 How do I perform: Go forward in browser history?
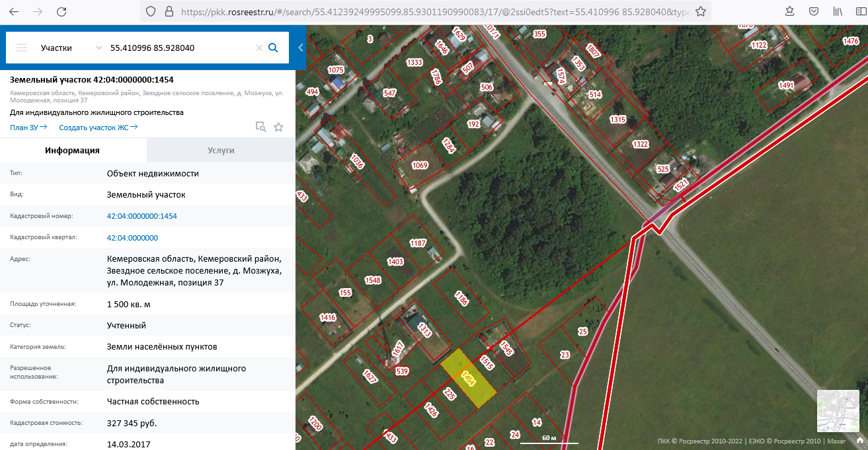38,12
